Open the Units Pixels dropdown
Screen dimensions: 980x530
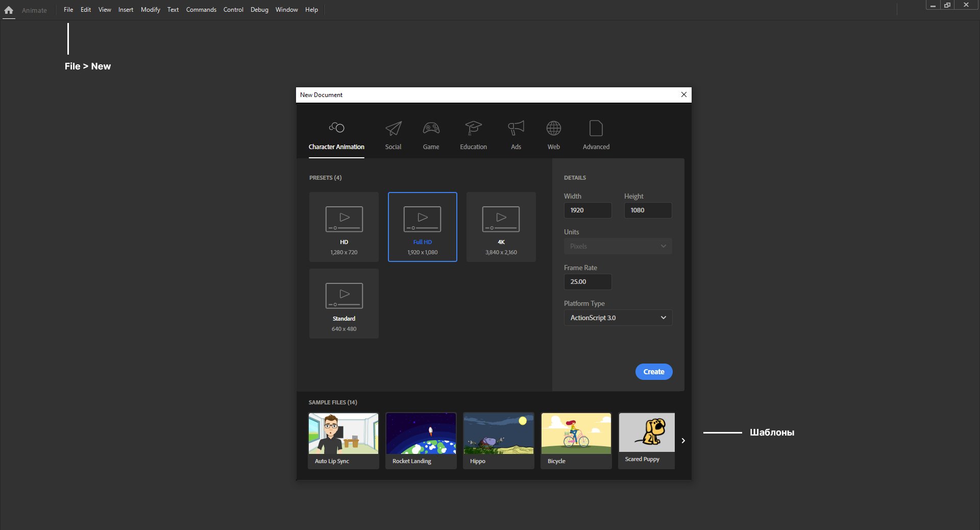[x=618, y=246]
